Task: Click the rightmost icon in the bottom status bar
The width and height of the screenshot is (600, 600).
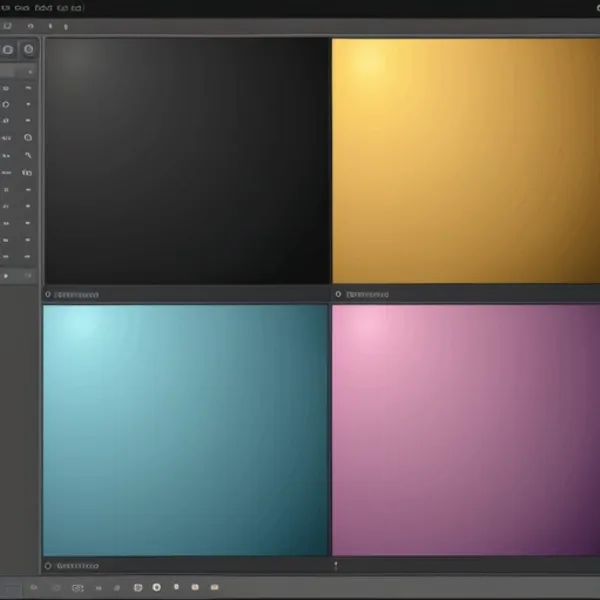Action: [214, 587]
